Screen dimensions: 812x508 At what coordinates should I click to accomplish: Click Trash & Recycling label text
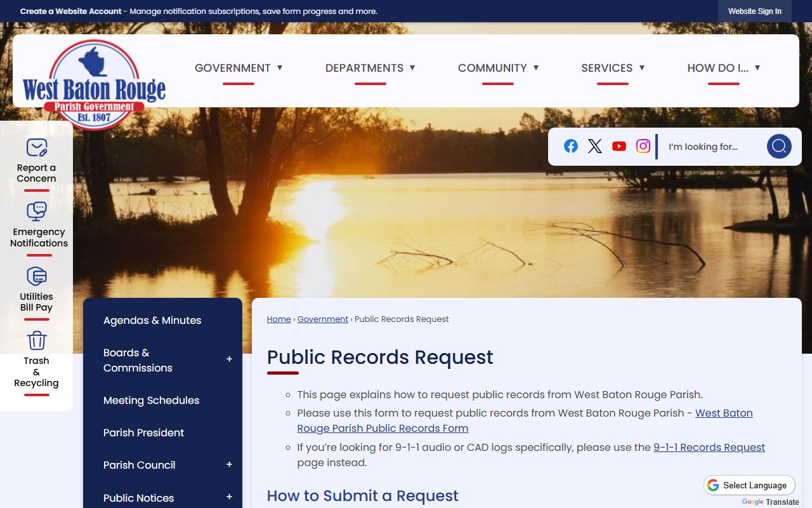coord(36,372)
